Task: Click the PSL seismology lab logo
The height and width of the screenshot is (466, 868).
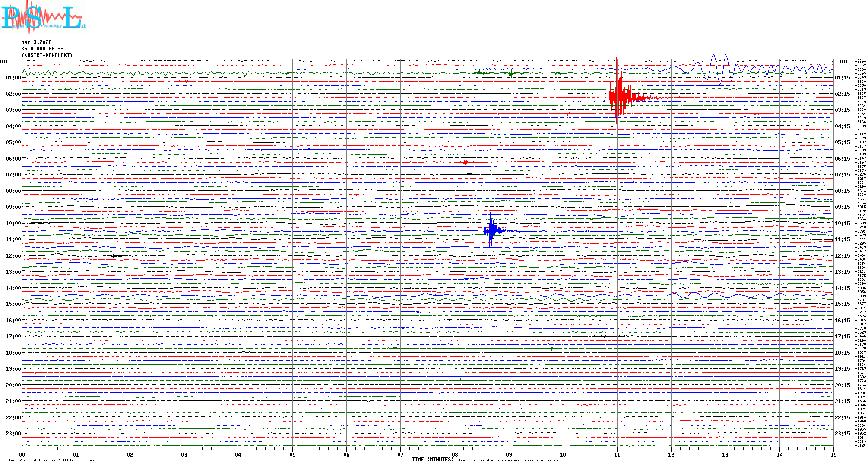Action: click(43, 17)
